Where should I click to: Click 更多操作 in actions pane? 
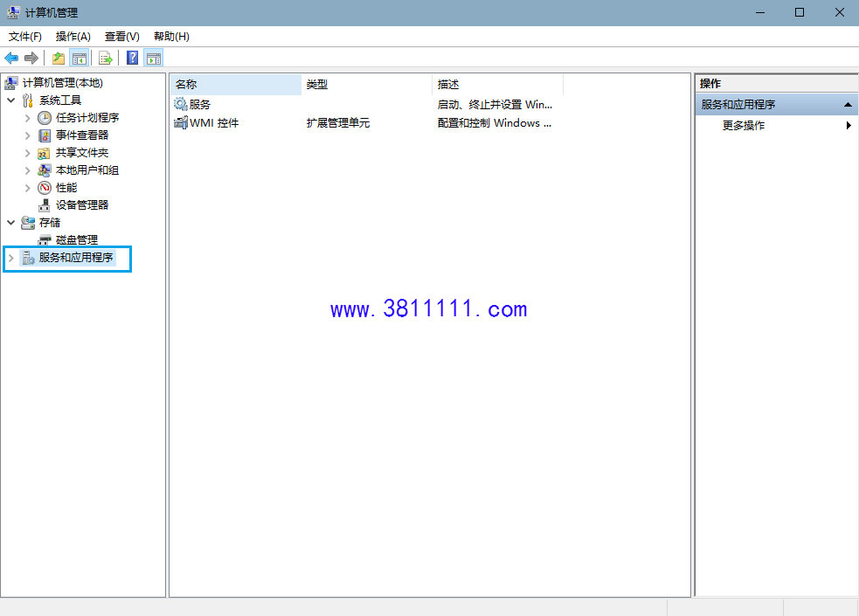point(744,126)
